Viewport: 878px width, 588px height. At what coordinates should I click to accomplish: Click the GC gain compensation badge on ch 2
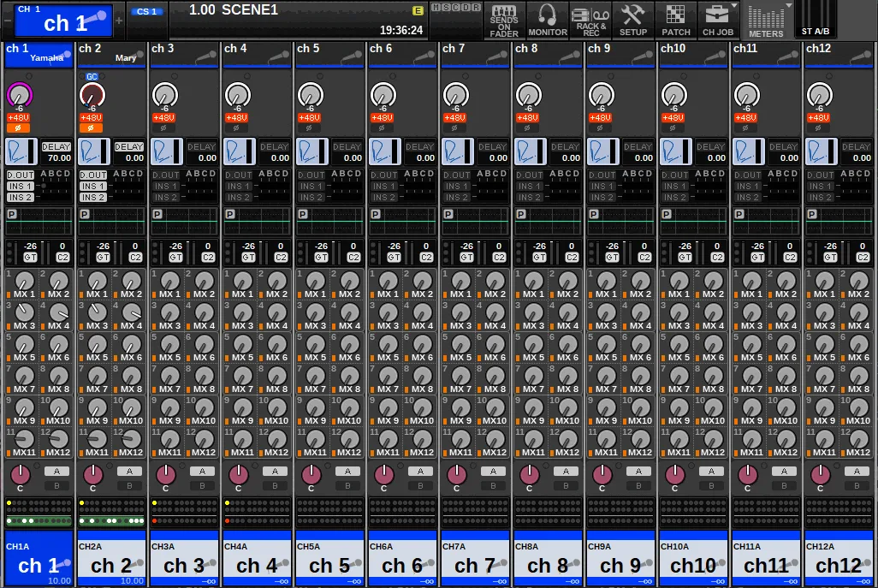(92, 77)
